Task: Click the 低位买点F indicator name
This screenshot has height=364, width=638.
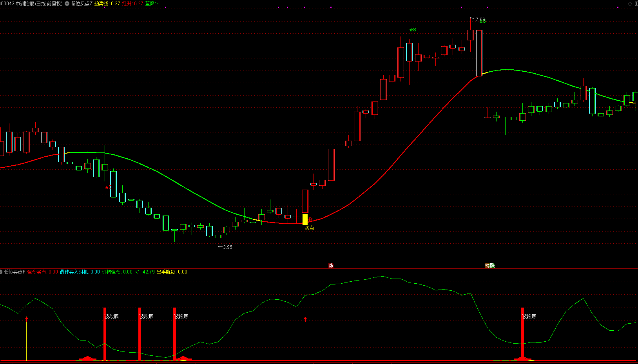Action: coord(14,272)
